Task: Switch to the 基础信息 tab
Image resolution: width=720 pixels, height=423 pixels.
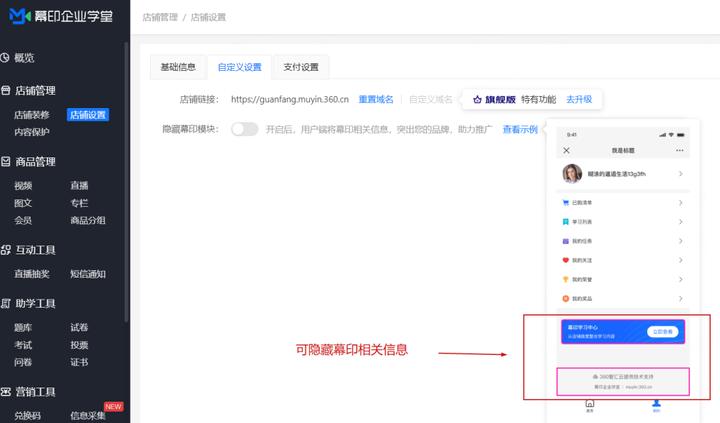Action: 178,67
